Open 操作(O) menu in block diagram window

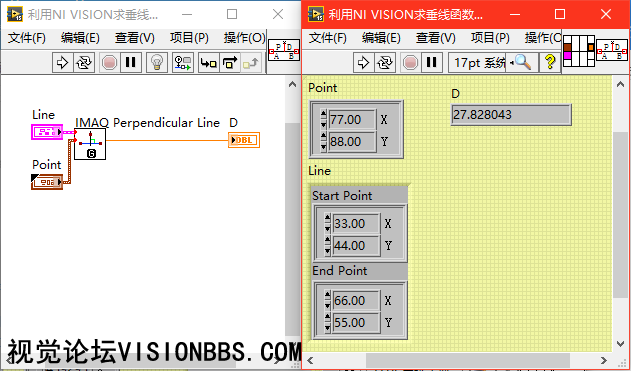pyautogui.click(x=245, y=38)
